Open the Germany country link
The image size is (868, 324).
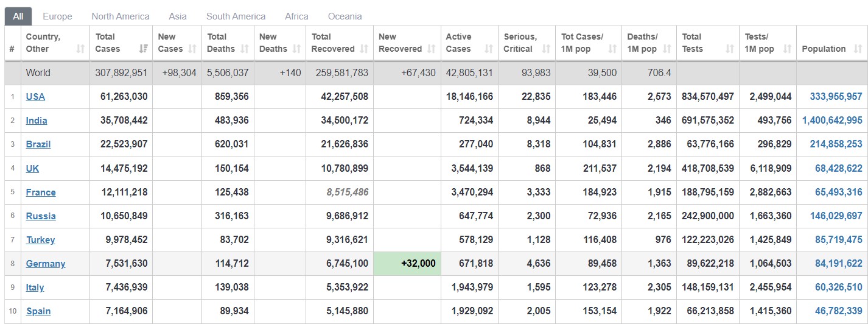coord(46,264)
